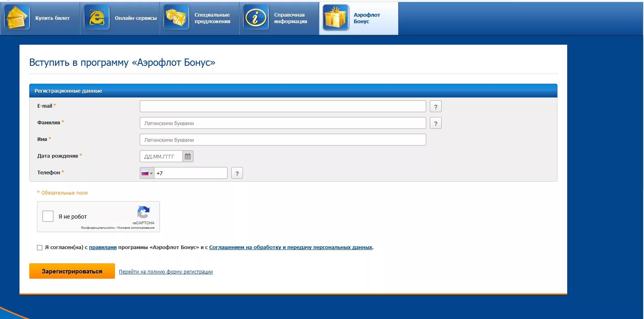Open the reCAPTCHA Конфиденциальность link
Screen dimensions: 644x319
coord(98,228)
